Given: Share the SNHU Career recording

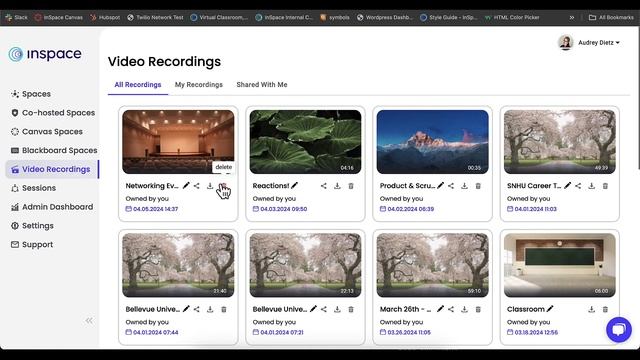Looking at the screenshot, I should click(578, 186).
